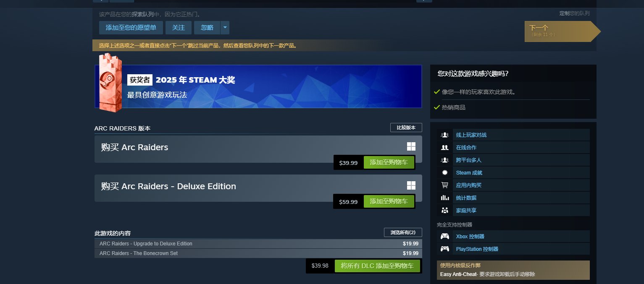The width and height of the screenshot is (644, 284).
Task: Click the 比较版本 compare editions button
Action: point(406,128)
